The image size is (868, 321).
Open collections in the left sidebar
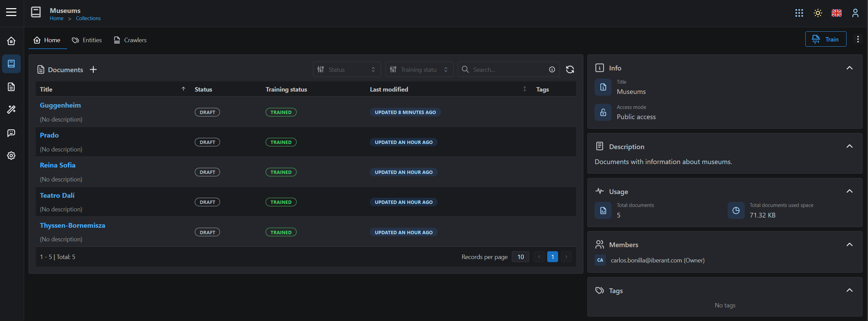[x=11, y=64]
